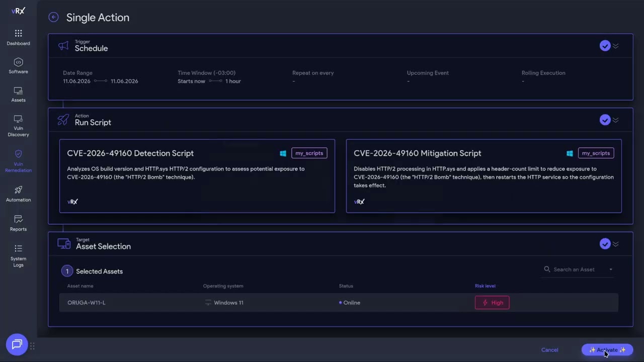The image size is (644, 362).
Task: Go to the Assets page
Action: [18, 95]
